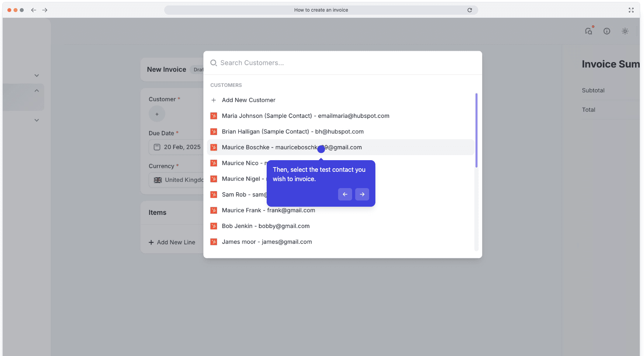The height and width of the screenshot is (356, 644).
Task: Click the plus icon beside Add New Customer
Action: click(214, 100)
